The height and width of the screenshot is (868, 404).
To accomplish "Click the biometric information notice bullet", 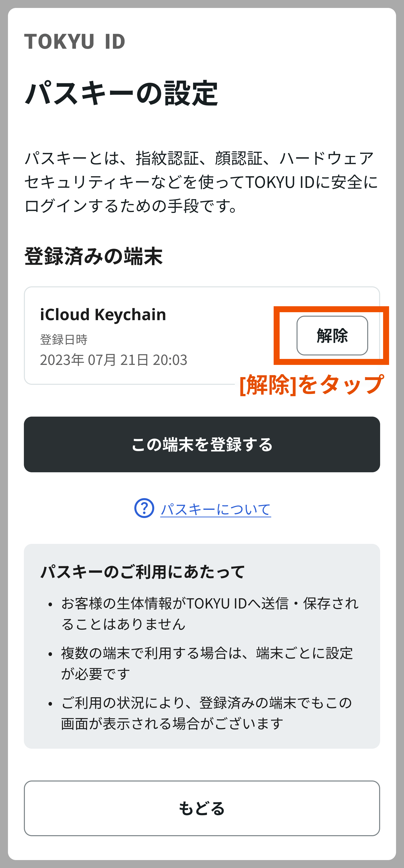I will pyautogui.click(x=209, y=614).
